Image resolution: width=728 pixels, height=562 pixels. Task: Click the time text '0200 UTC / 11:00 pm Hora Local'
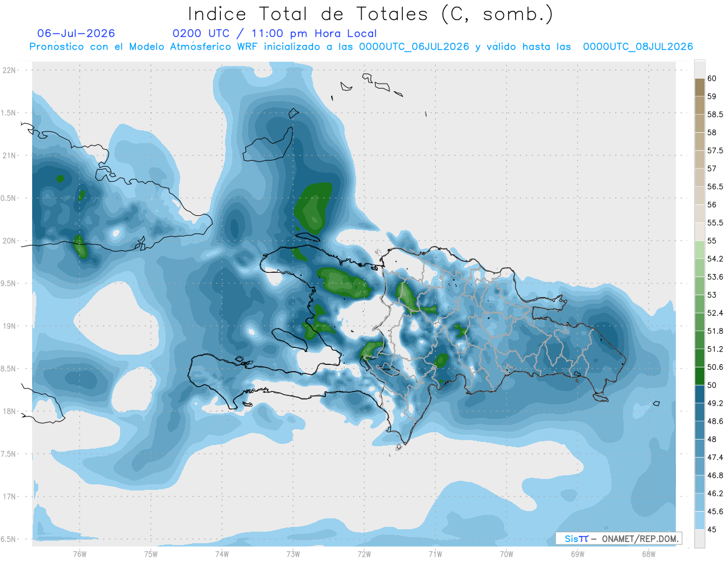point(274,33)
